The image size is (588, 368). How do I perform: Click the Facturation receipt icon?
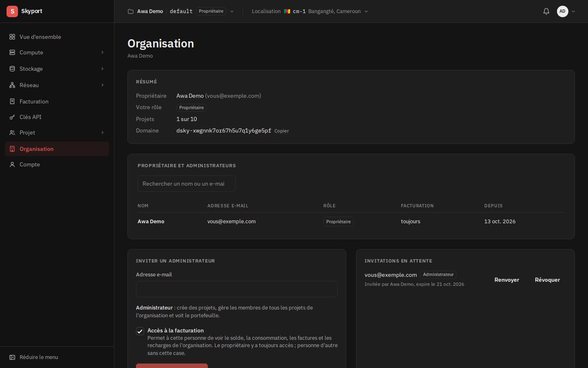click(x=12, y=101)
